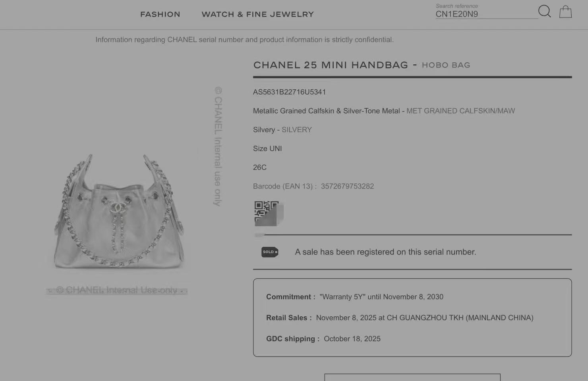
Task: Click the SOLD tag icon
Action: coord(270,252)
